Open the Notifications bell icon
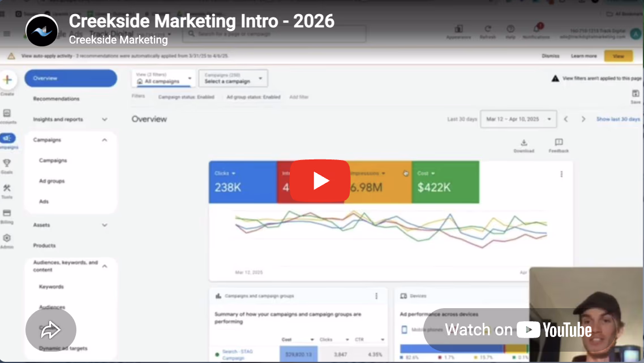Image resolution: width=644 pixels, height=363 pixels. point(536,29)
